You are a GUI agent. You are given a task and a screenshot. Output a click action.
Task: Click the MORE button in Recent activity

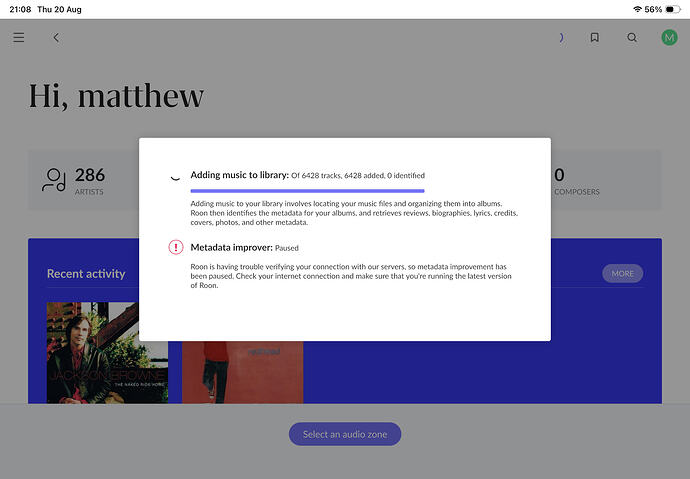622,274
